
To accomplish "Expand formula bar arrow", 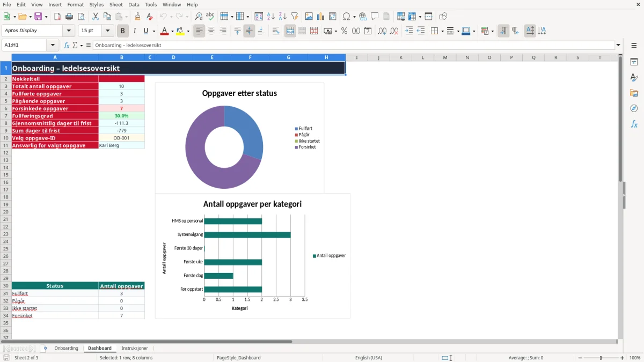I will click(618, 45).
